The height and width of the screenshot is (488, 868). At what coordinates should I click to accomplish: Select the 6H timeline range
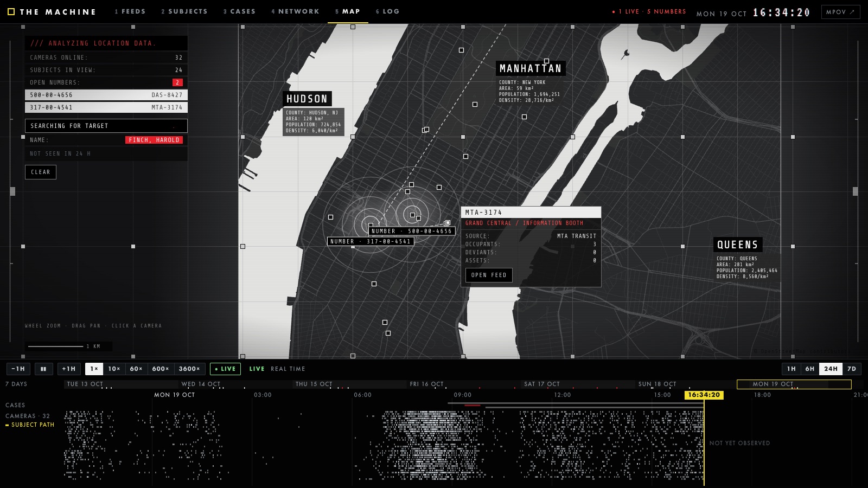[x=810, y=369]
